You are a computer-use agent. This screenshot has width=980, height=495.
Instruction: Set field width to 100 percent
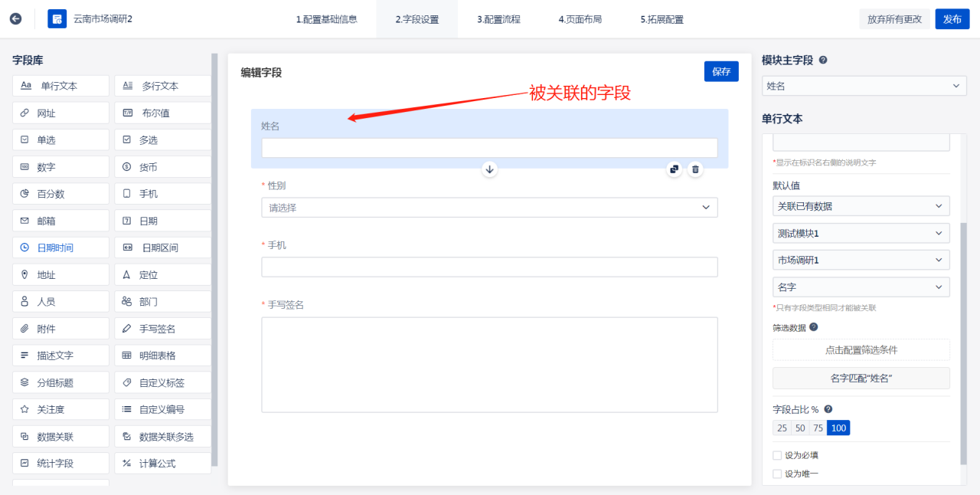tap(839, 428)
